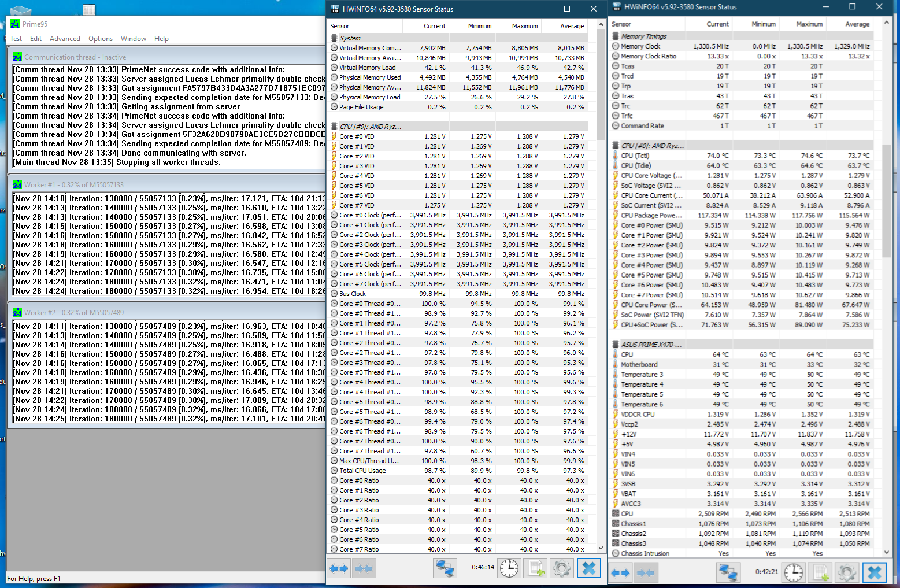Click thermometer icon next to CPU (Tctl)
Screen dimensions: 900x588
pyautogui.click(x=616, y=156)
